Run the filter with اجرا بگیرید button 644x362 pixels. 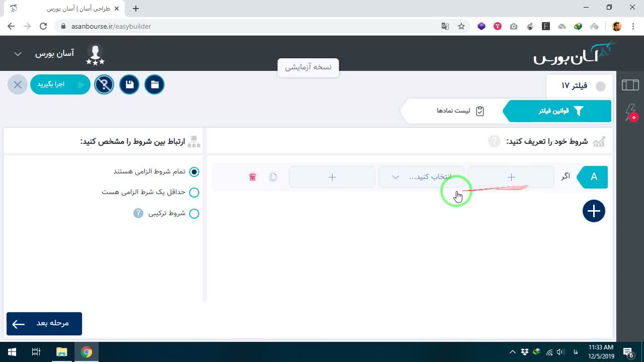click(x=60, y=84)
